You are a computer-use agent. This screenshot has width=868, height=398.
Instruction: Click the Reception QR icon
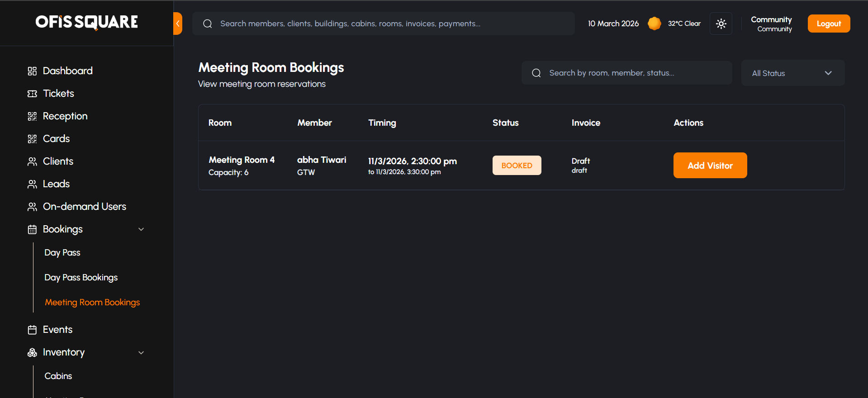(32, 116)
